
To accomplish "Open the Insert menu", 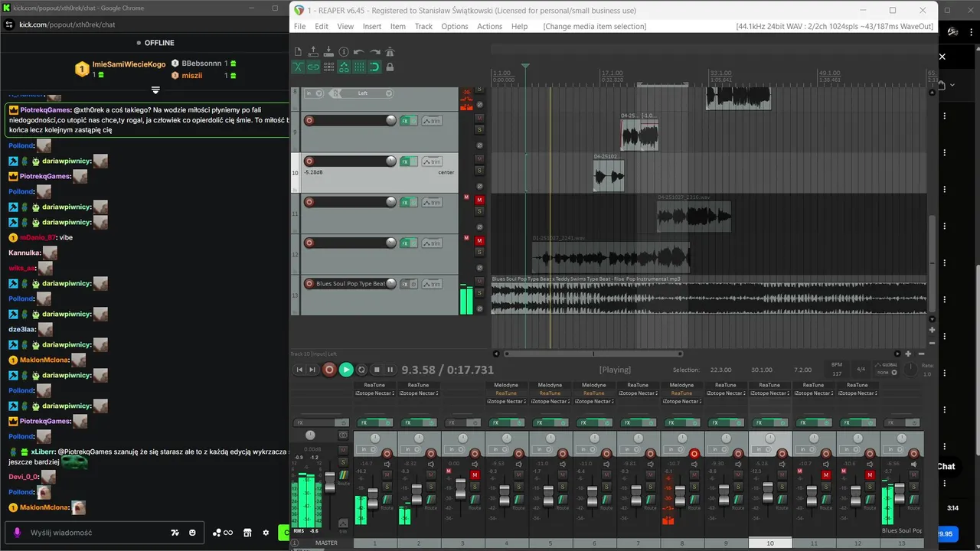I will 372,26.
